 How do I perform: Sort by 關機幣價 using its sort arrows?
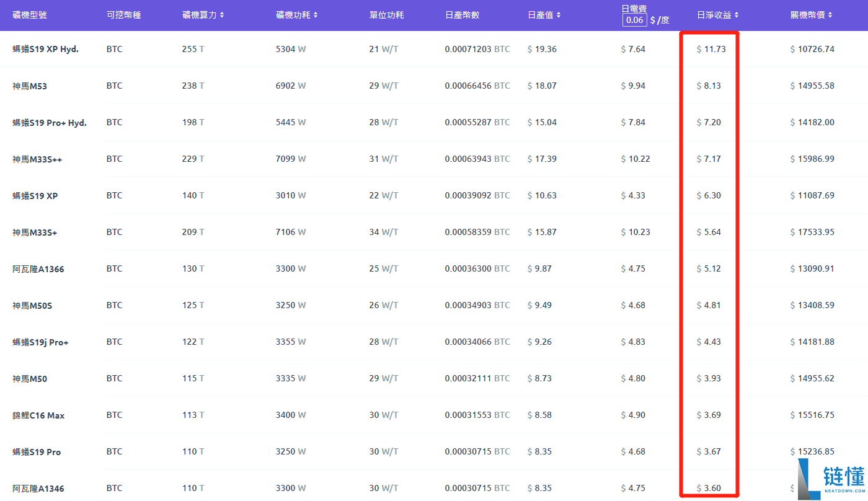pyautogui.click(x=830, y=15)
